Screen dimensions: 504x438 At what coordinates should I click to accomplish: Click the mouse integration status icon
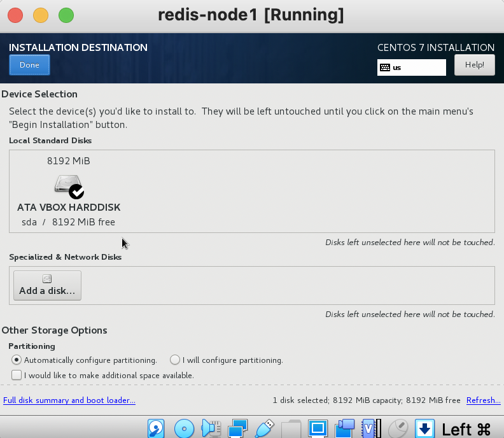(398, 428)
